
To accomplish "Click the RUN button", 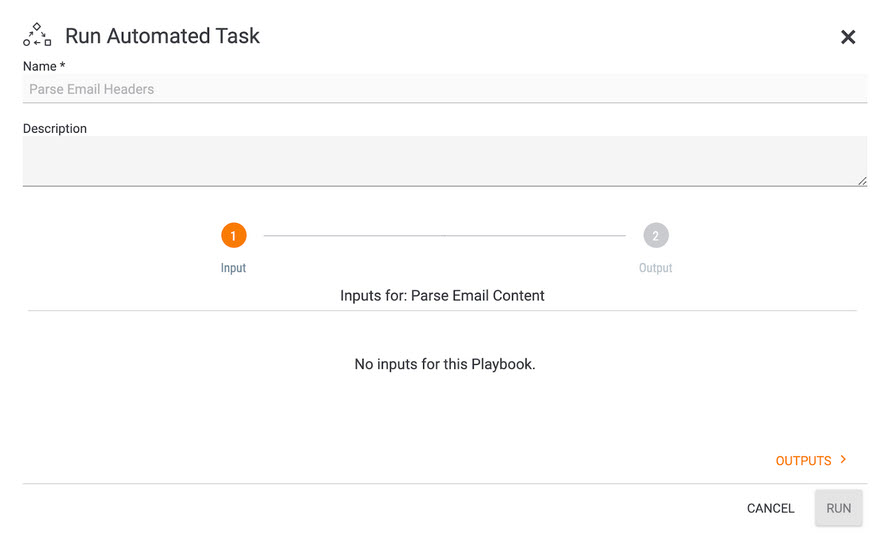I will click(838, 508).
